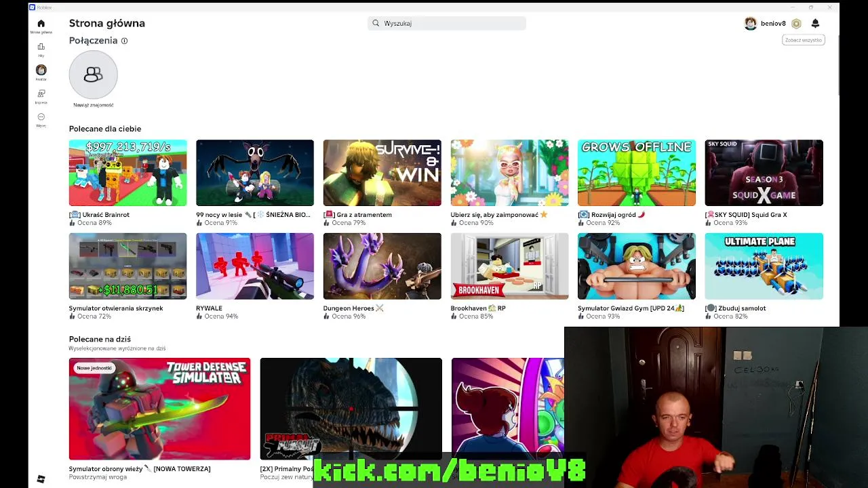868x488 pixels.
Task: Click the Zobacz wszystko button
Action: (x=803, y=40)
